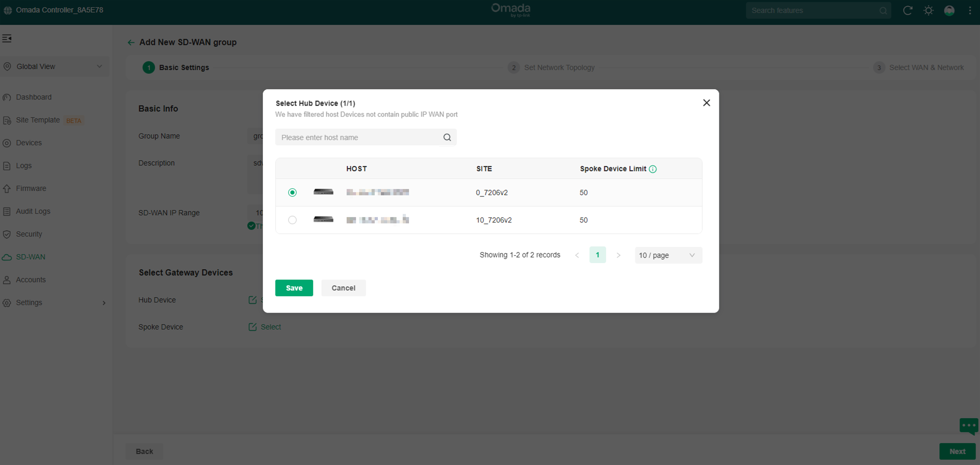The height and width of the screenshot is (465, 980).
Task: Click the SITE column header
Action: click(484, 169)
